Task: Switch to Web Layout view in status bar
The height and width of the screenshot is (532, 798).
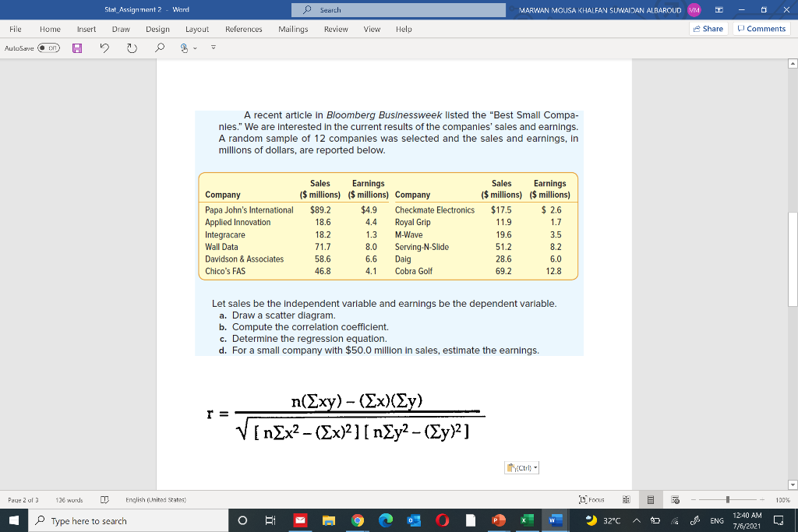Action: [676, 499]
